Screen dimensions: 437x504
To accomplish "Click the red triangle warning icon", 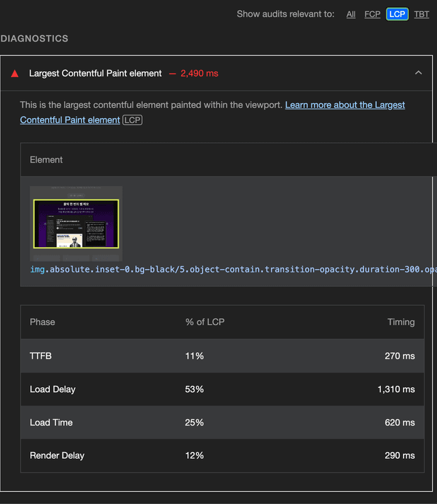I will click(x=14, y=74).
